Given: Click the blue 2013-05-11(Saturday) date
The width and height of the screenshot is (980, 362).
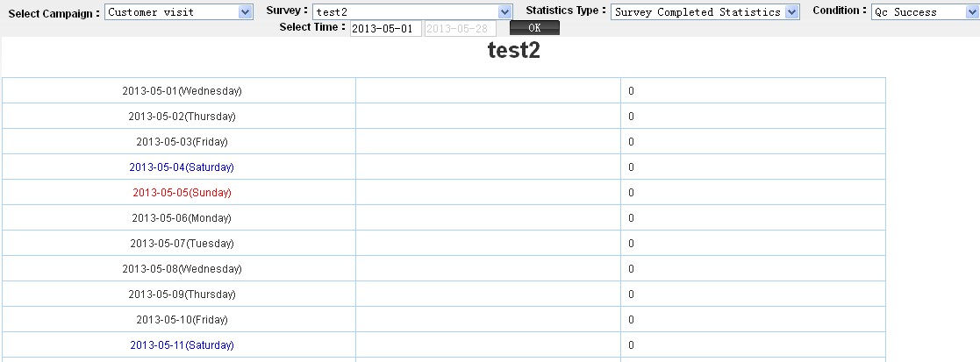Looking at the screenshot, I should click(x=182, y=345).
